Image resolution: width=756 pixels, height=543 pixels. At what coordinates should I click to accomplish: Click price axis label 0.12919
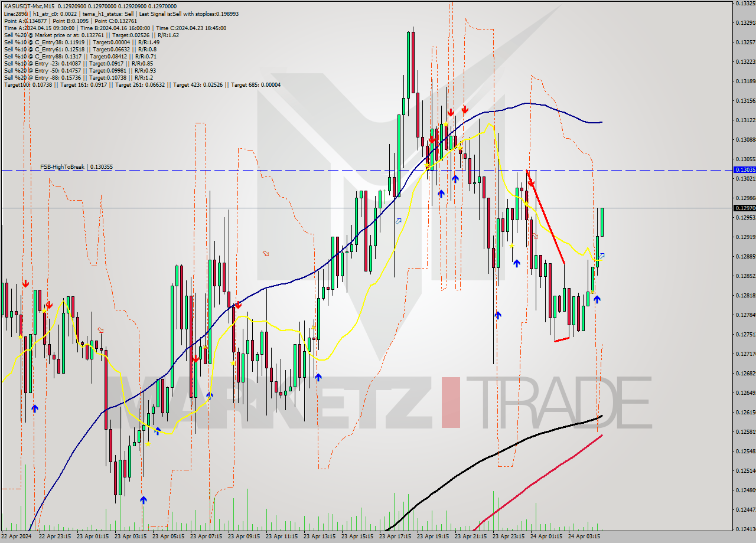coord(745,237)
